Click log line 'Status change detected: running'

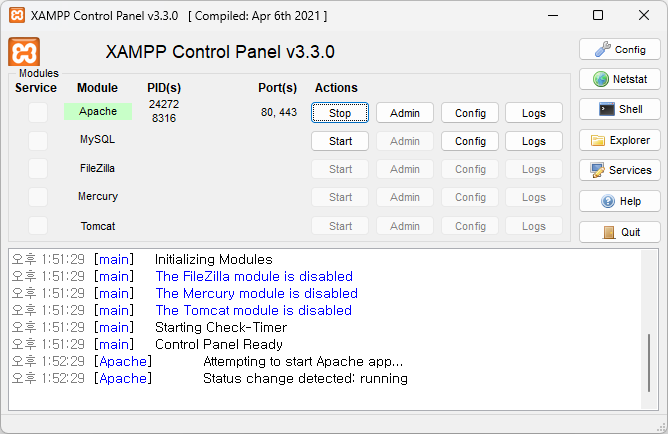[305, 379]
